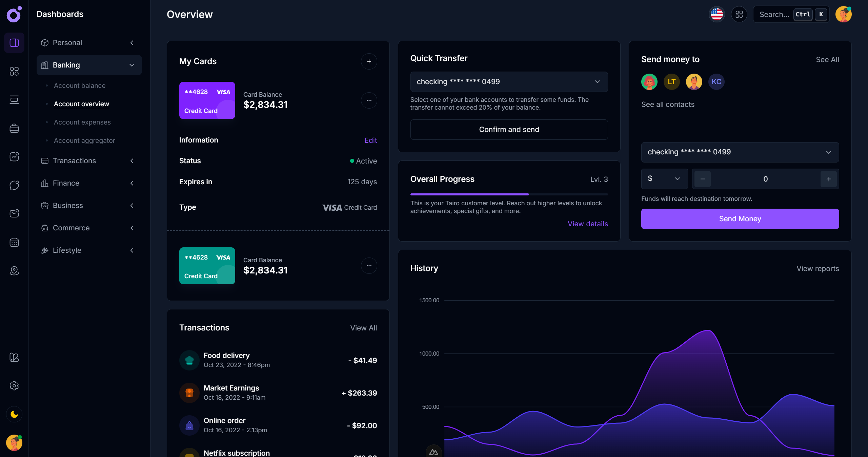The width and height of the screenshot is (868, 457).
Task: Click the Send Money button
Action: click(x=740, y=219)
